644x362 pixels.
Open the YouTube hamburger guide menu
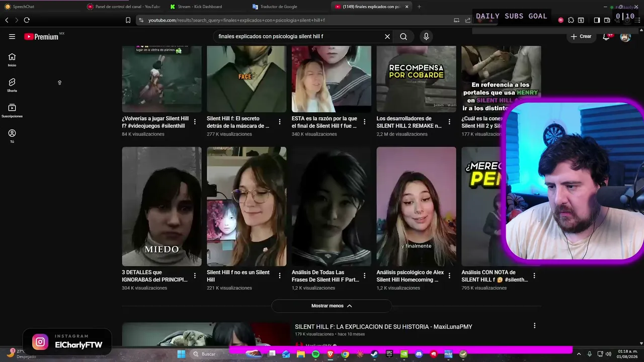pyautogui.click(x=12, y=37)
